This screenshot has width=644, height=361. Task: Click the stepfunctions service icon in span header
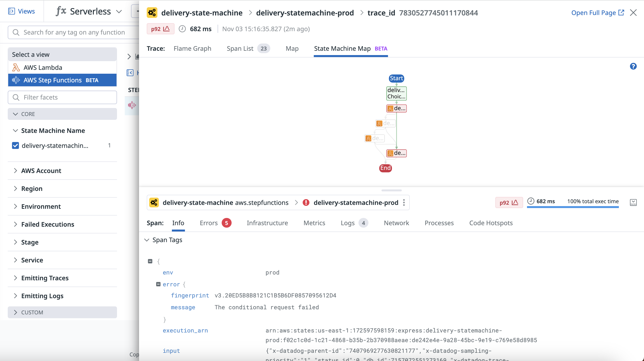pos(154,202)
